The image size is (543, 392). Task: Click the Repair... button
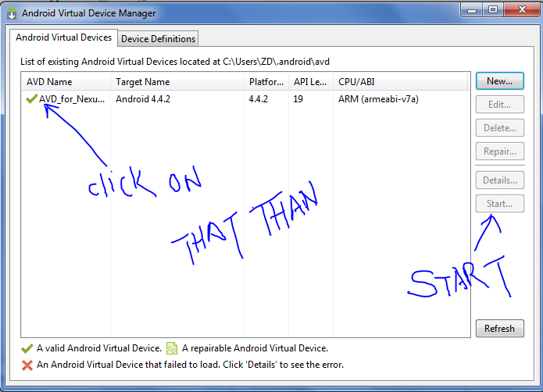click(500, 151)
